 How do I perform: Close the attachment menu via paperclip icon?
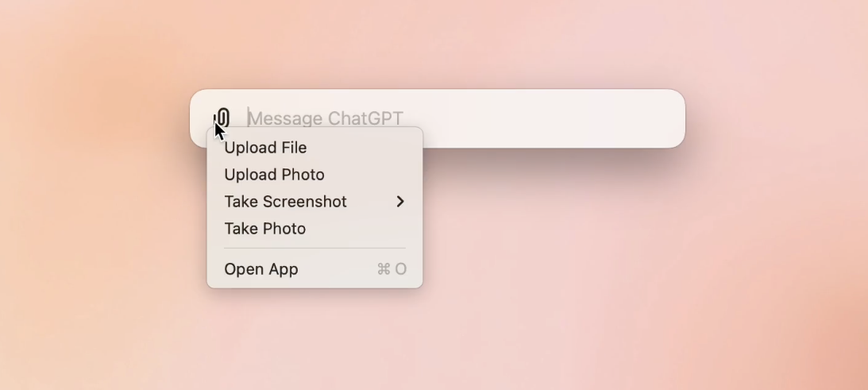click(x=223, y=118)
